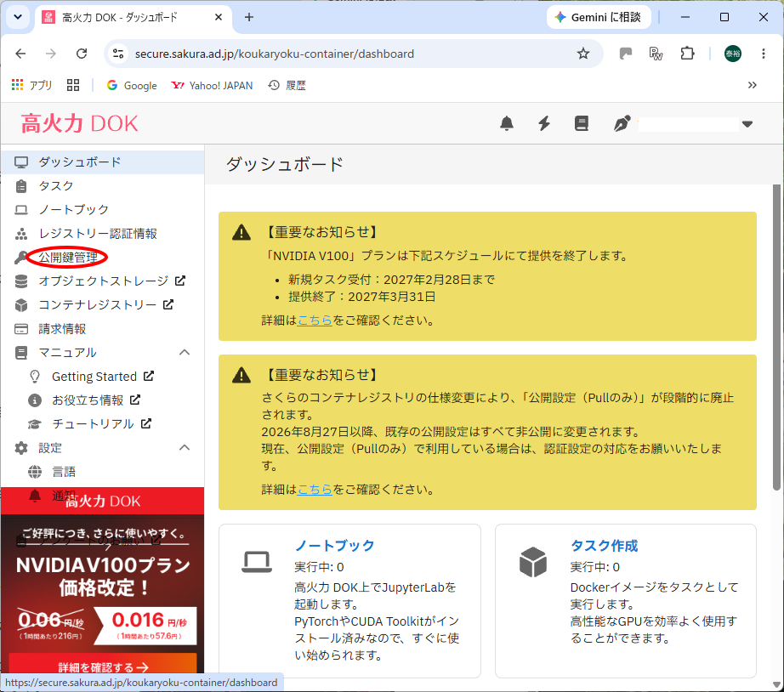Image resolution: width=784 pixels, height=692 pixels.
Task: Open the ノートブック card title
Action: [334, 545]
